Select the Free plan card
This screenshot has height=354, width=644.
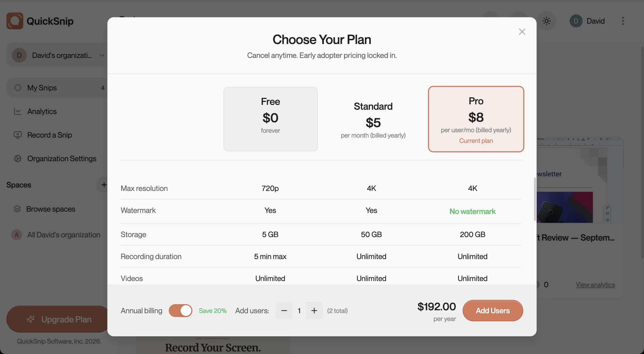(x=270, y=119)
